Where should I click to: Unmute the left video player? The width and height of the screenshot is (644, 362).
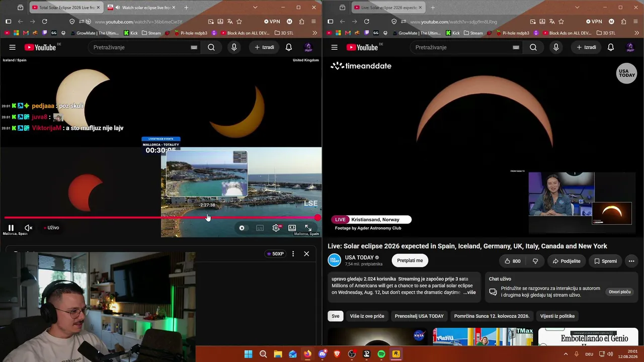29,228
